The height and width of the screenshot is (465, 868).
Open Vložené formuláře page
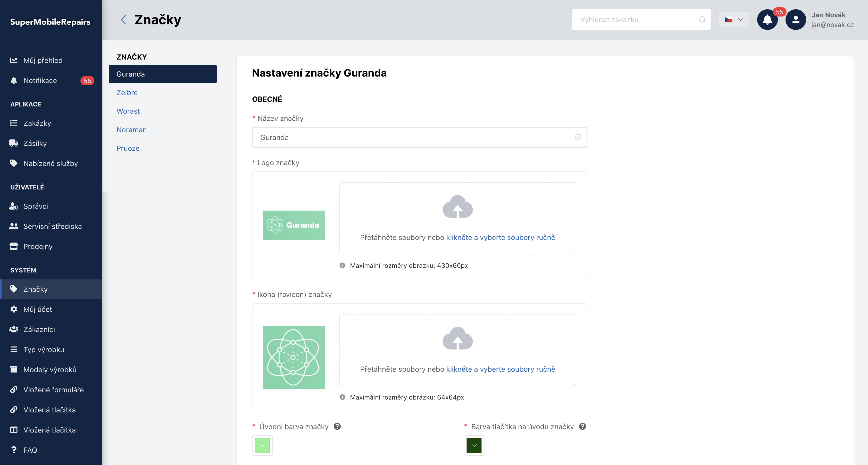pyautogui.click(x=51, y=389)
